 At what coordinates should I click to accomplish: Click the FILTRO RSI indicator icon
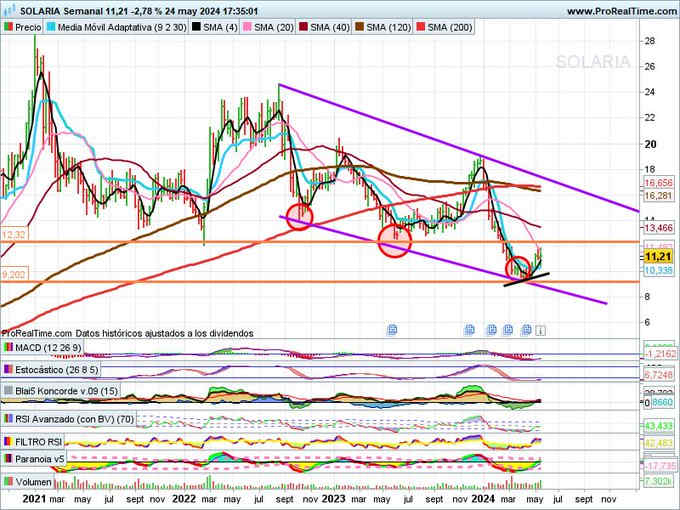click(8, 442)
